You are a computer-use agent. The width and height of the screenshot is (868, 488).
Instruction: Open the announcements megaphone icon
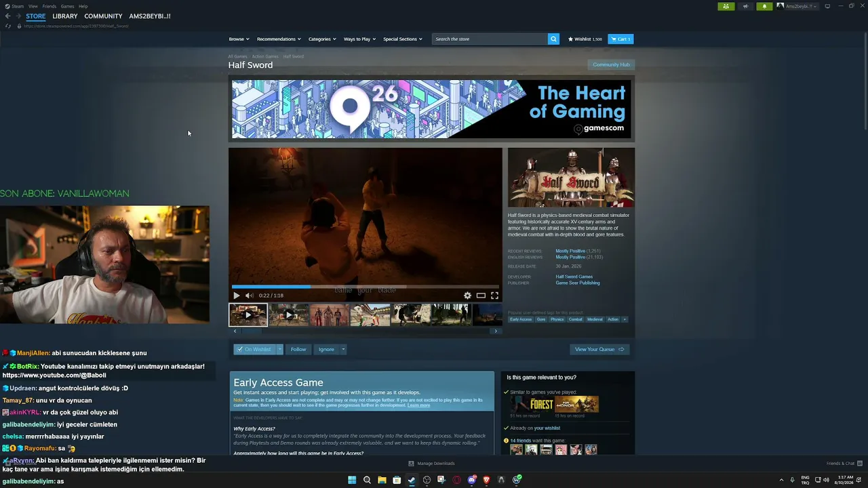point(745,6)
